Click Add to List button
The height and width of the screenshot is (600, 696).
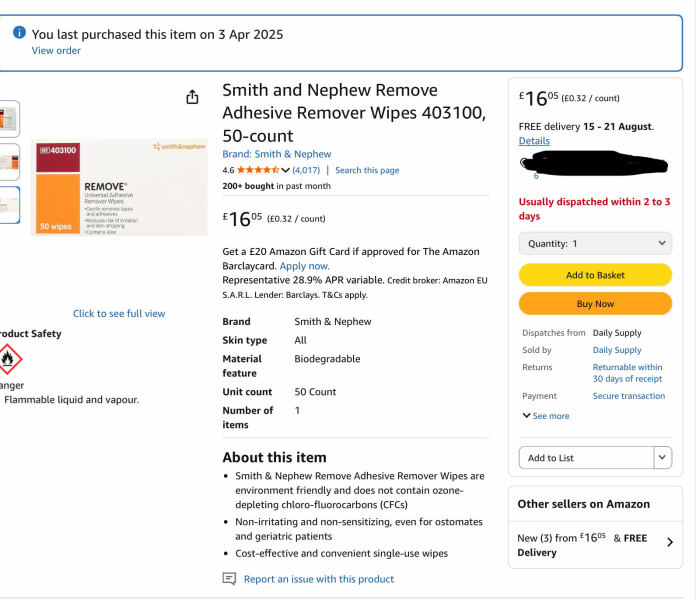tap(586, 458)
